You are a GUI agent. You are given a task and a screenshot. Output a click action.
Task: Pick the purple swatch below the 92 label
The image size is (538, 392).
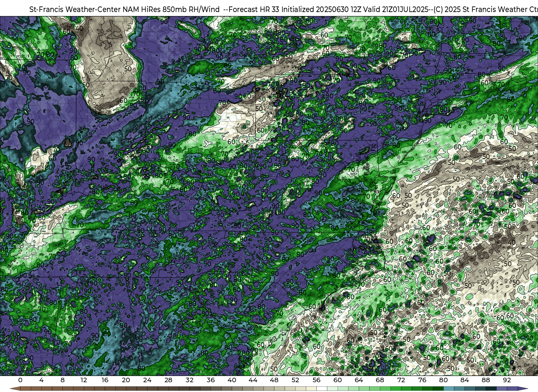click(512, 389)
